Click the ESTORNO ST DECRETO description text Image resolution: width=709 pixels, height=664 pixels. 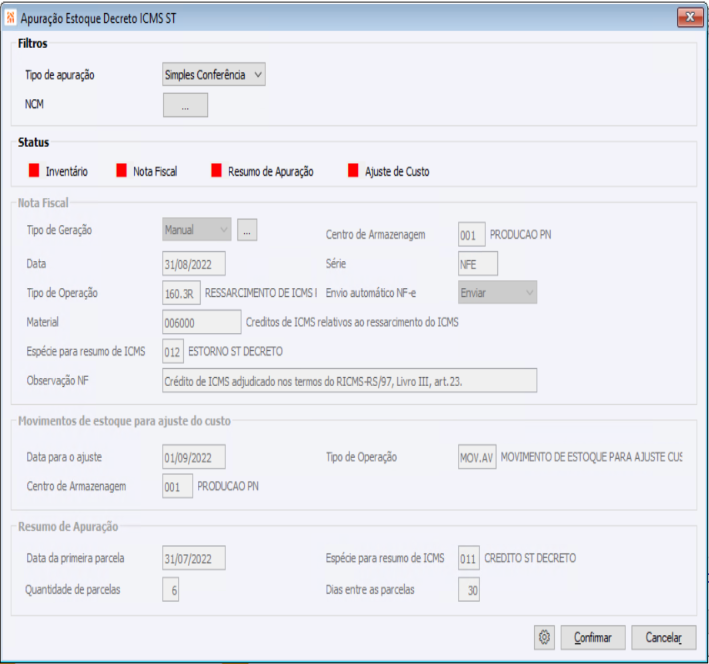click(x=235, y=351)
